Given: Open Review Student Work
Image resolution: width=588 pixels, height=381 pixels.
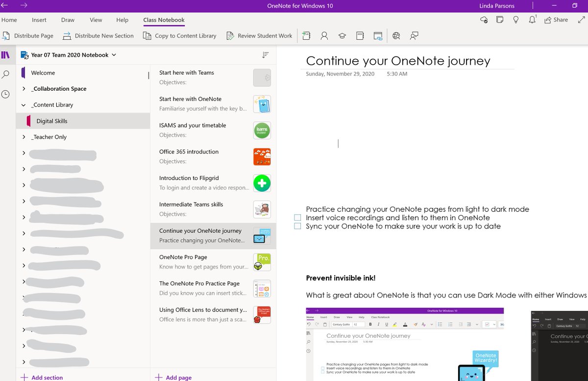Looking at the screenshot, I should [259, 36].
